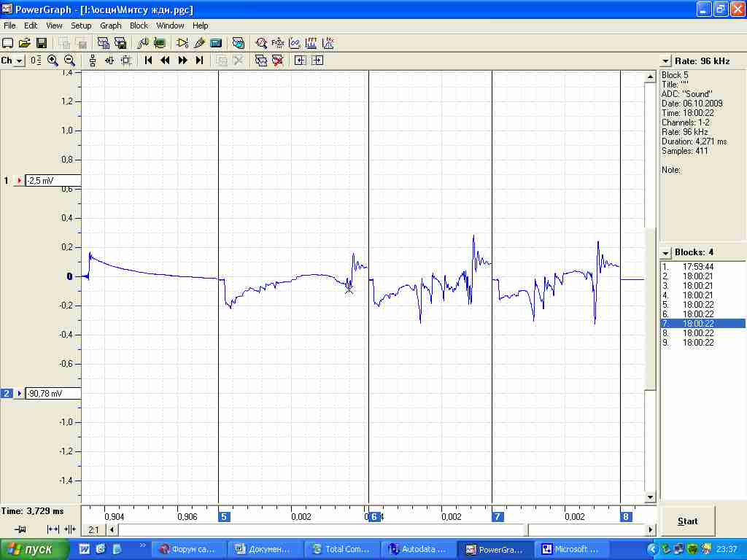The height and width of the screenshot is (560, 747).
Task: Open the Block menu
Action: 139,26
